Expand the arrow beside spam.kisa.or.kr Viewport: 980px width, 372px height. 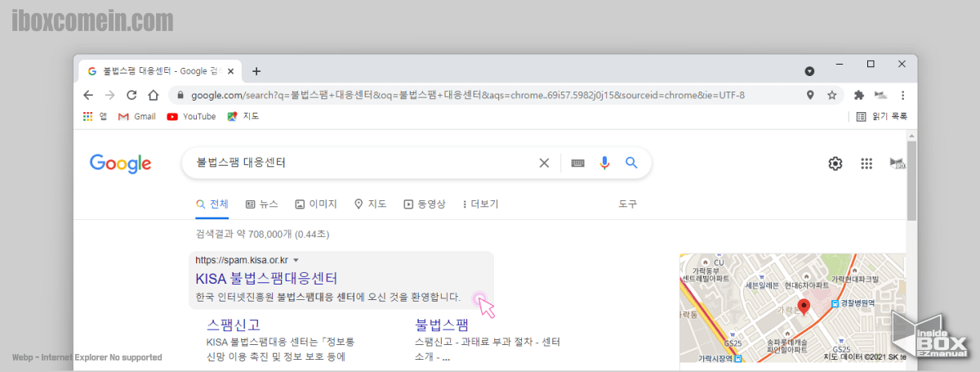tap(296, 261)
